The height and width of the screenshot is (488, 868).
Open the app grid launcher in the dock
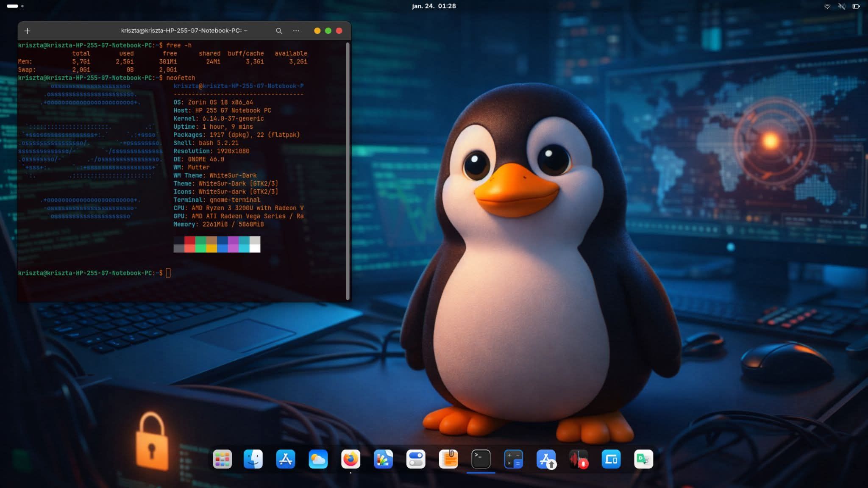(222, 459)
